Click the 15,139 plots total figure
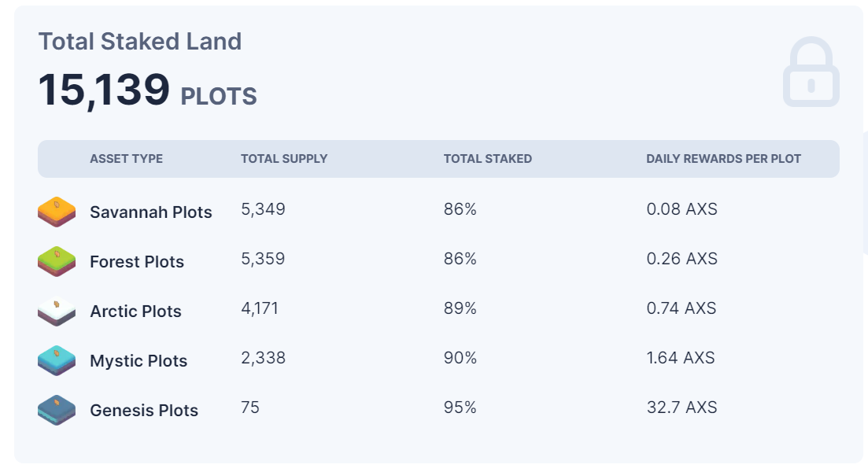Viewport: 868px width, 472px height. [x=147, y=90]
